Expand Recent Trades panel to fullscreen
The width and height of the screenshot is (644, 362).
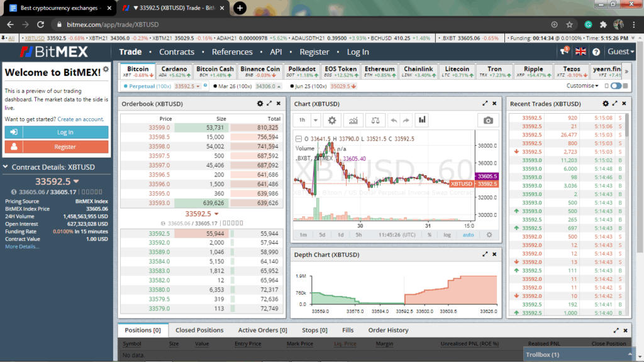coord(615,104)
